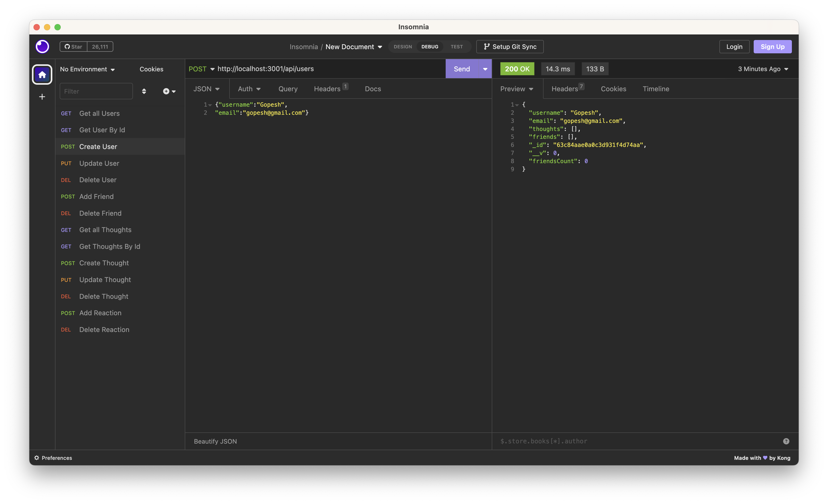This screenshot has height=504, width=828.
Task: Collapse JSON fold arrow in response line 1
Action: (x=517, y=105)
